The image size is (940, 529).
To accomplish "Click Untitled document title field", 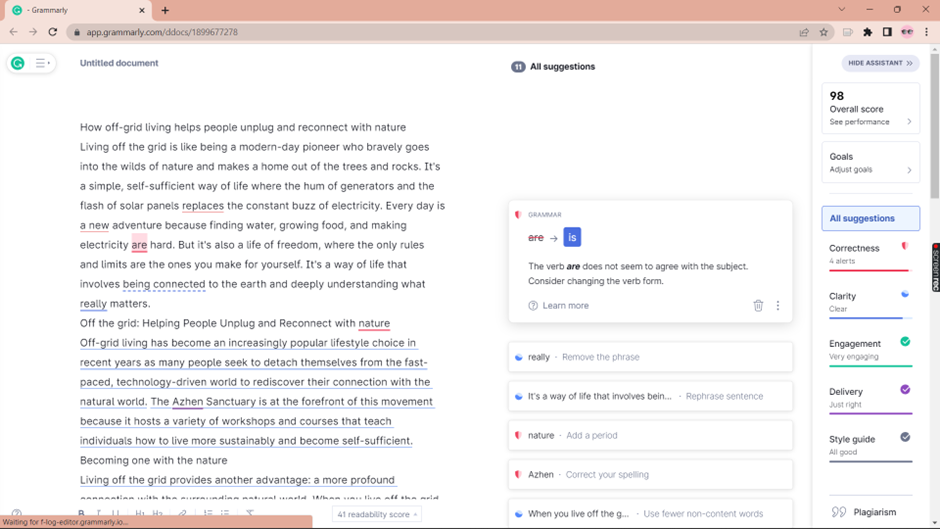I will pyautogui.click(x=119, y=63).
